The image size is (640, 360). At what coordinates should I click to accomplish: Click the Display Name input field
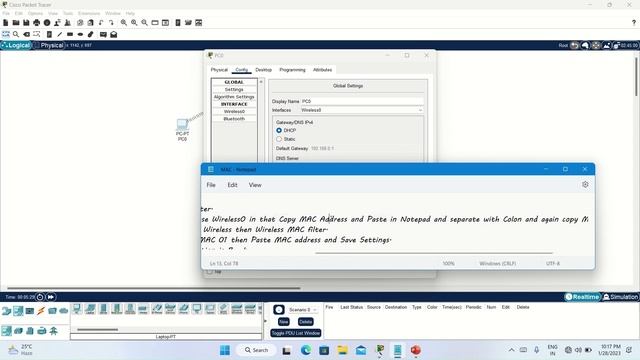pos(362,101)
